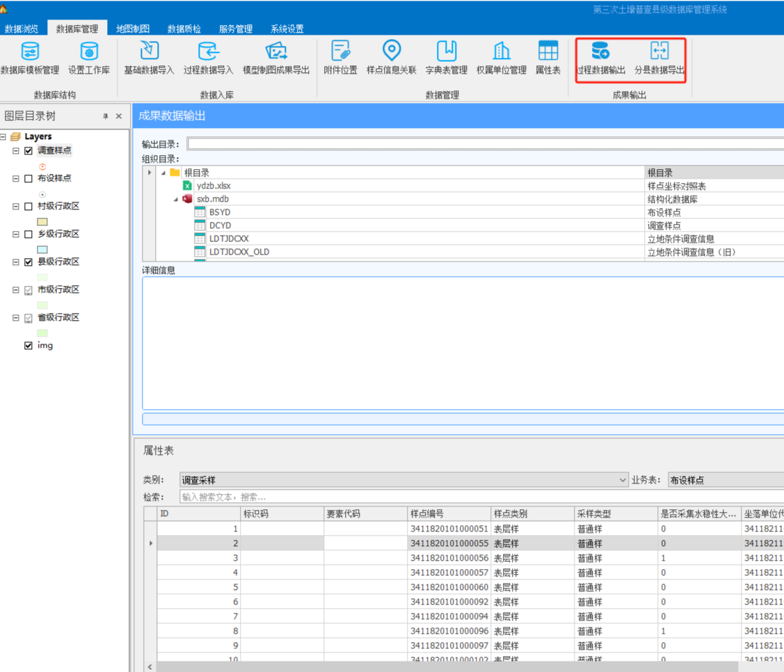Screen dimensions: 784x672
Task: Select ydzb.xlsx excel file icon
Action: point(187,186)
